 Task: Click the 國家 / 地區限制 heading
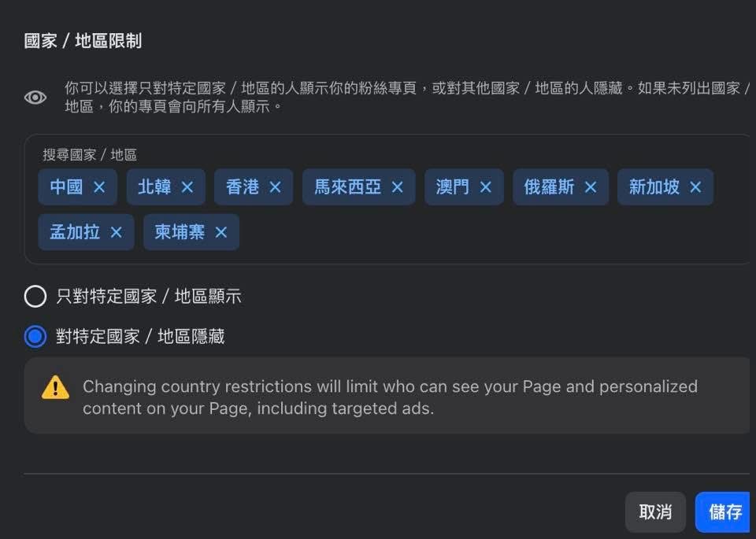click(83, 41)
